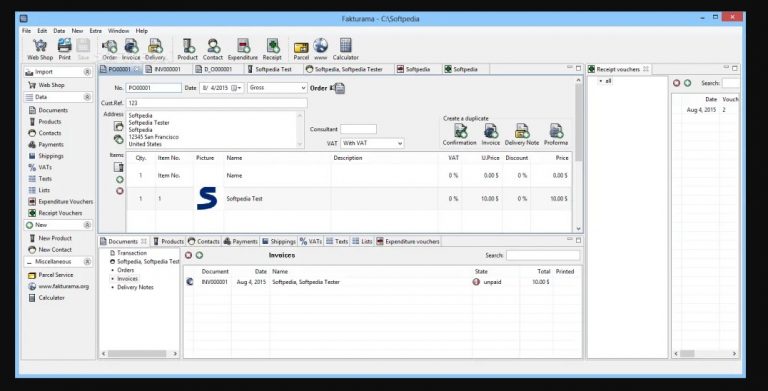Create duplicate as Proforma
Screen dimensions: 768x391
556,134
